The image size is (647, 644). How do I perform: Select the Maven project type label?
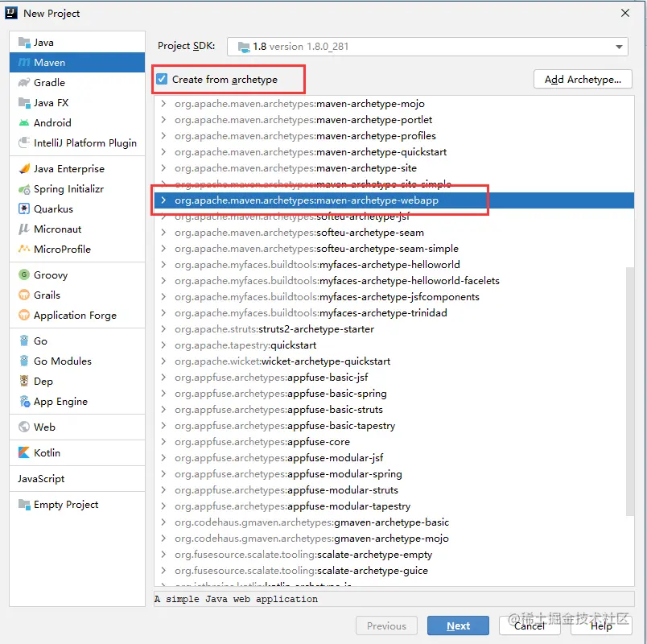click(50, 62)
